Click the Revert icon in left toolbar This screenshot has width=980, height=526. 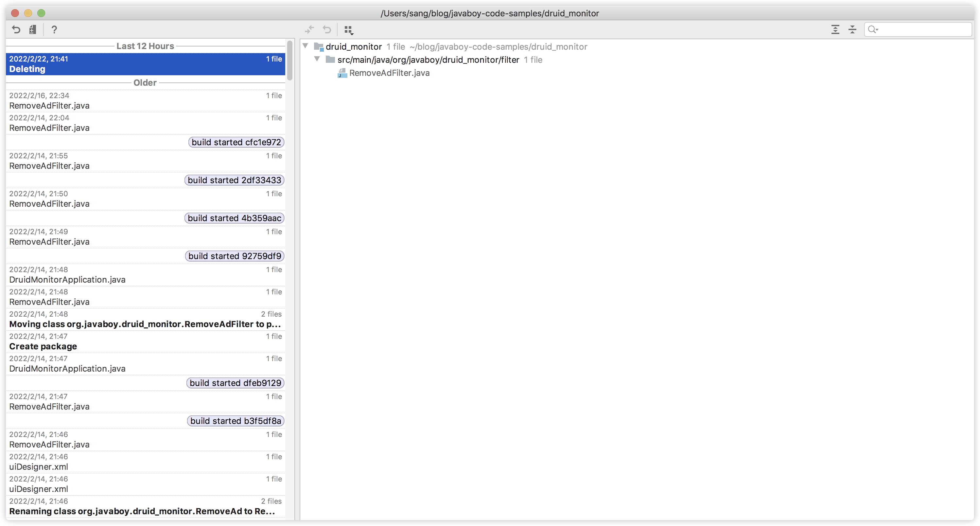pyautogui.click(x=16, y=29)
